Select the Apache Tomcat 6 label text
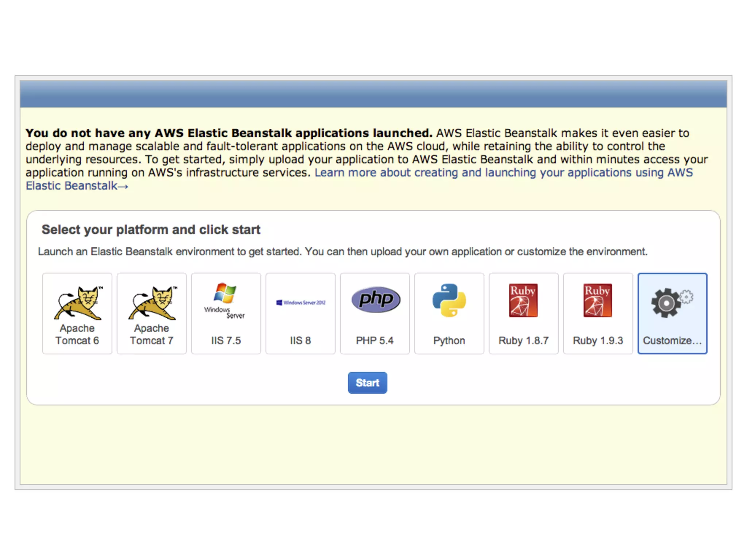 (77, 334)
